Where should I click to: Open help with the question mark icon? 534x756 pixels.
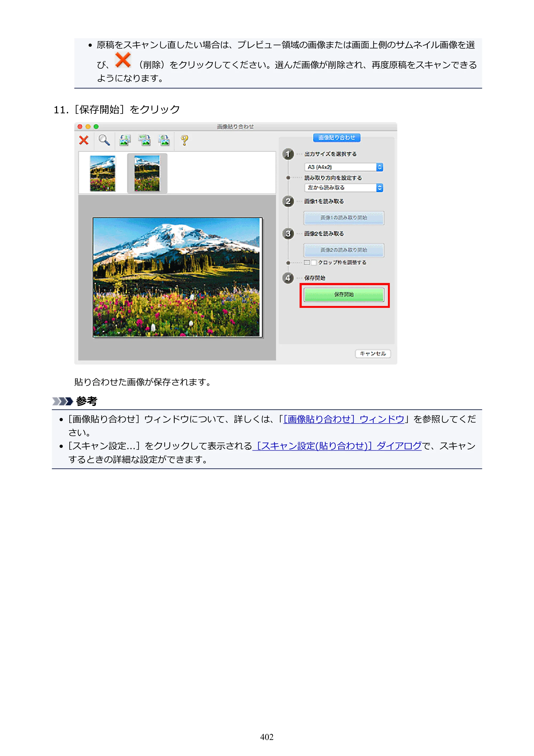pyautogui.click(x=184, y=140)
